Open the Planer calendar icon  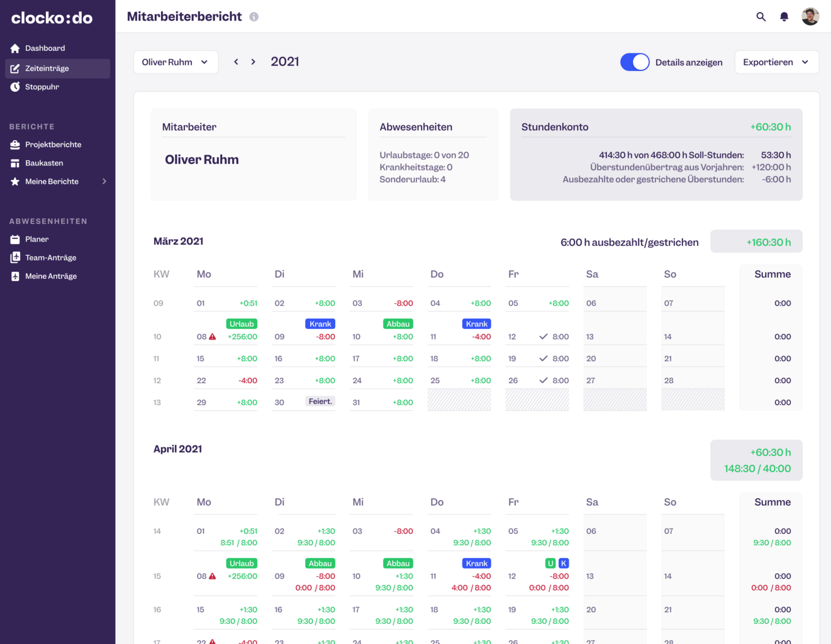click(x=15, y=240)
